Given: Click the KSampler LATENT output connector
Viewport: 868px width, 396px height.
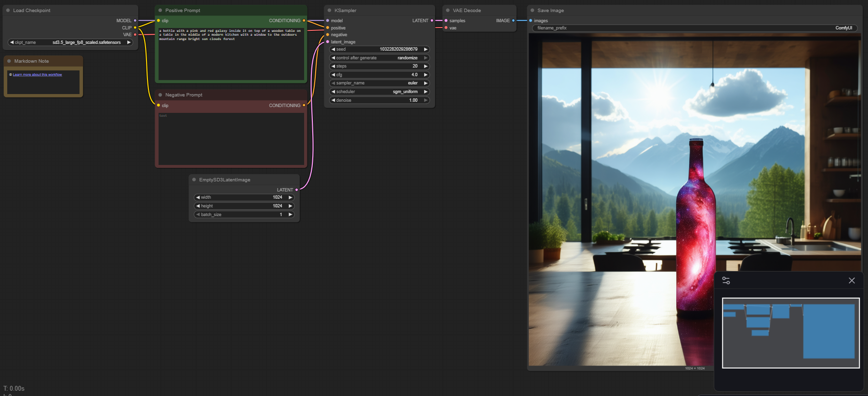Looking at the screenshot, I should click(x=432, y=21).
